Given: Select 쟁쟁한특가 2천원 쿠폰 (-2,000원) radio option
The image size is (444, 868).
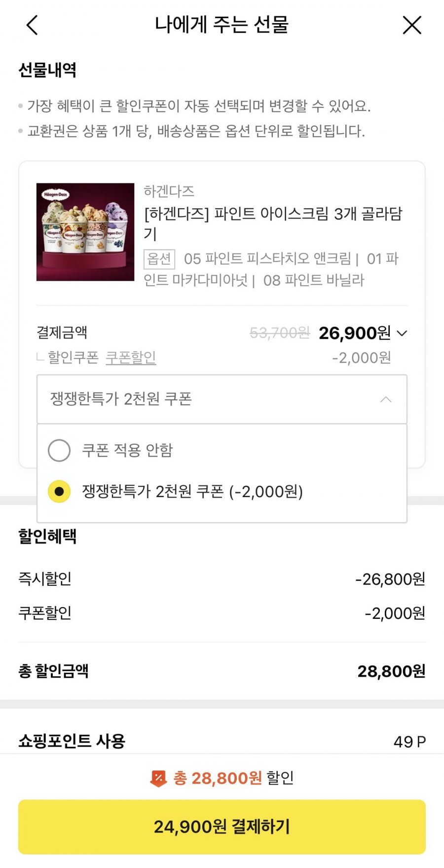Looking at the screenshot, I should coord(59,492).
